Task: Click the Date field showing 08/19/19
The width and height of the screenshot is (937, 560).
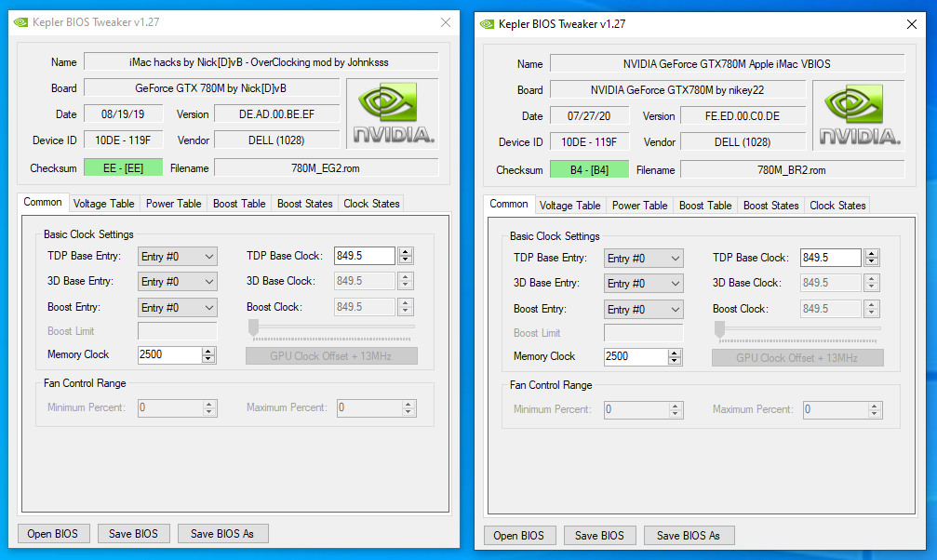Action: (x=123, y=114)
